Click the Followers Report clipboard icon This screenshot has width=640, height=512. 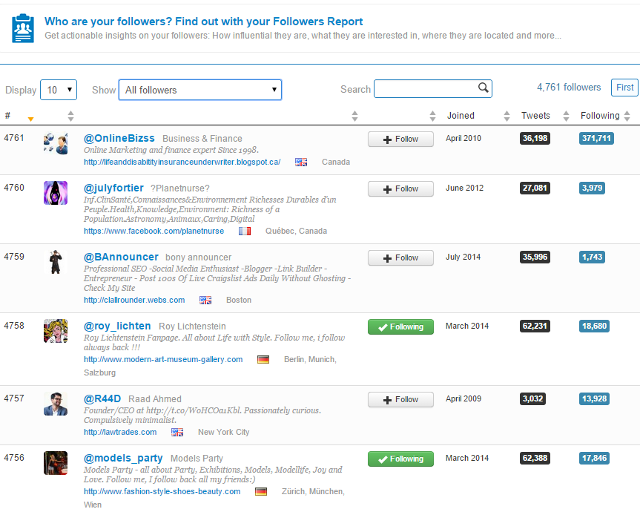[23, 28]
